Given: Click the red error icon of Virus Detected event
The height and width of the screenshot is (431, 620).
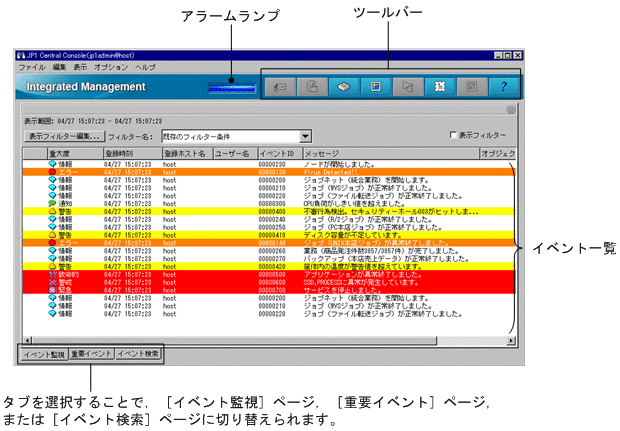Looking at the screenshot, I should click(52, 172).
